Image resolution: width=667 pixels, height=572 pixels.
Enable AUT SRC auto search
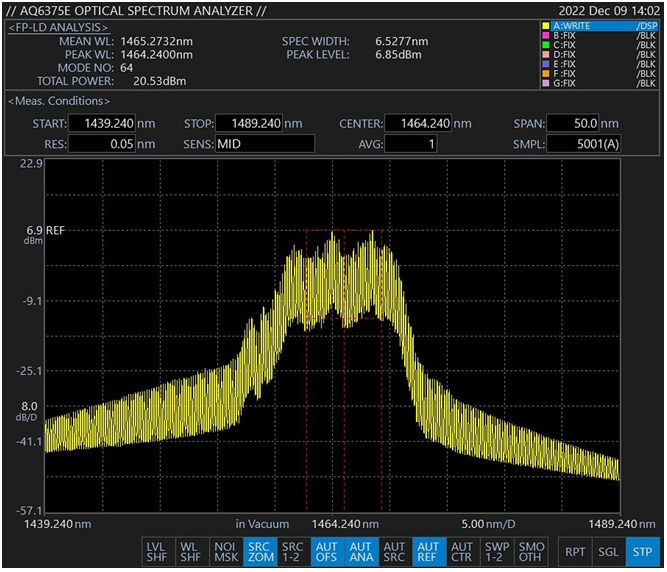(395, 552)
